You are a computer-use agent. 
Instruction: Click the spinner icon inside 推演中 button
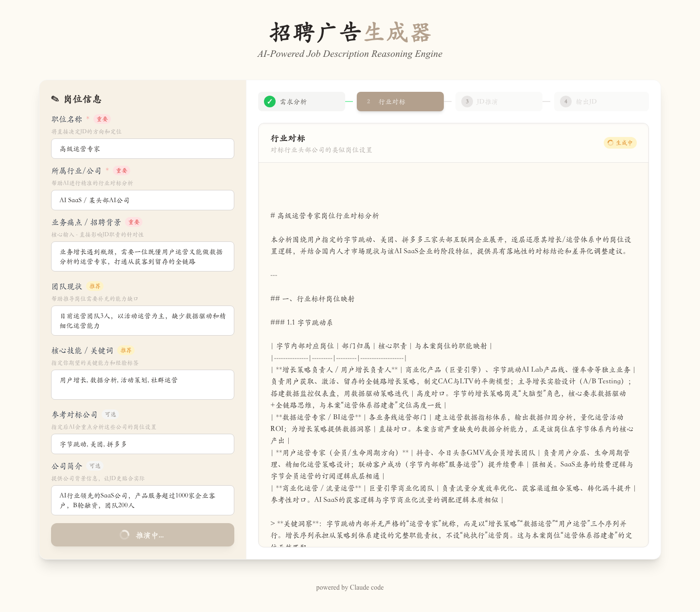pyautogui.click(x=124, y=535)
